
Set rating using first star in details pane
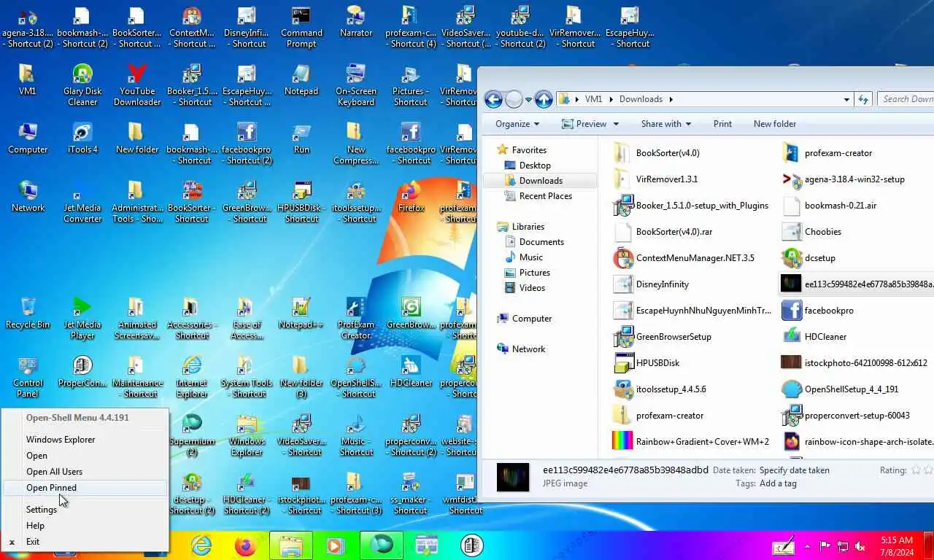916,470
